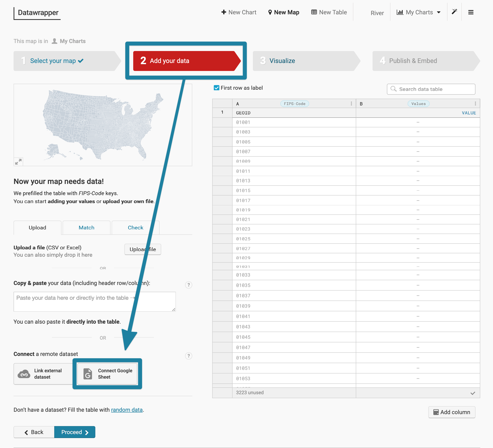Follow the random data link
The image size is (493, 448).
[127, 410]
